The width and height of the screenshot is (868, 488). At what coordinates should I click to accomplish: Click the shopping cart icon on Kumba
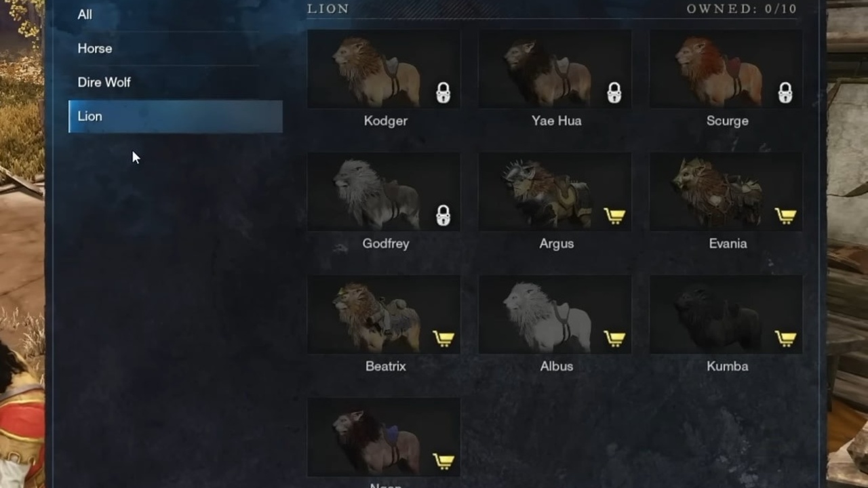click(785, 338)
